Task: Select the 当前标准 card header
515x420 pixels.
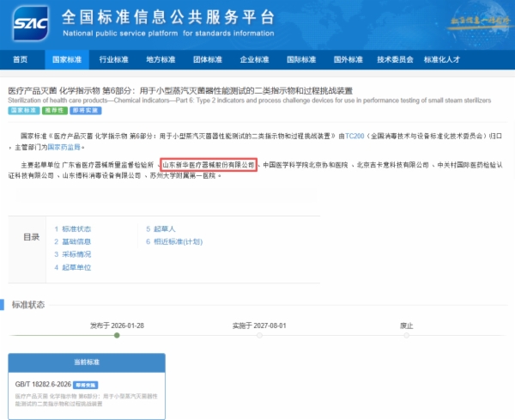Action: tap(77, 364)
